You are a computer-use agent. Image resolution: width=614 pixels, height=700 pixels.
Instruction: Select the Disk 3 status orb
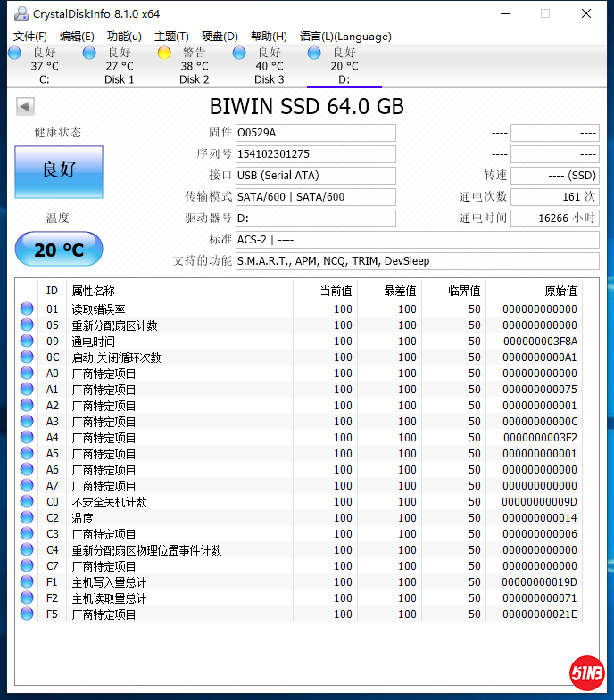[239, 54]
